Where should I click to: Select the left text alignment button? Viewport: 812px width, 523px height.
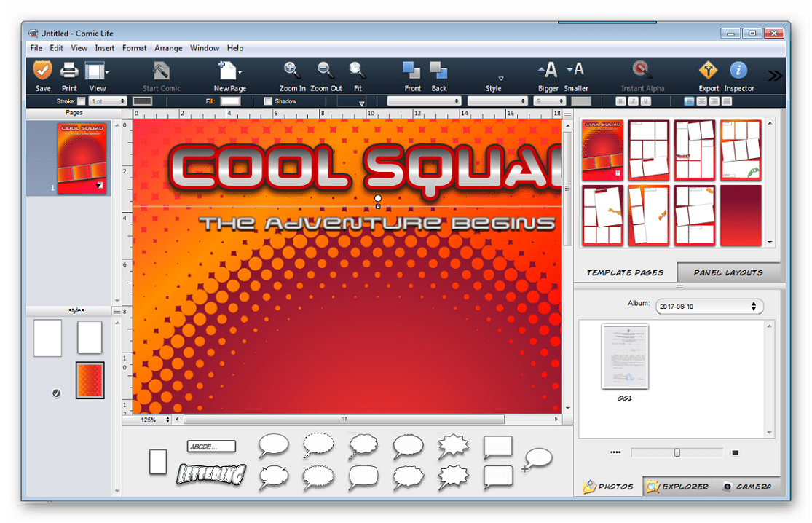point(689,101)
